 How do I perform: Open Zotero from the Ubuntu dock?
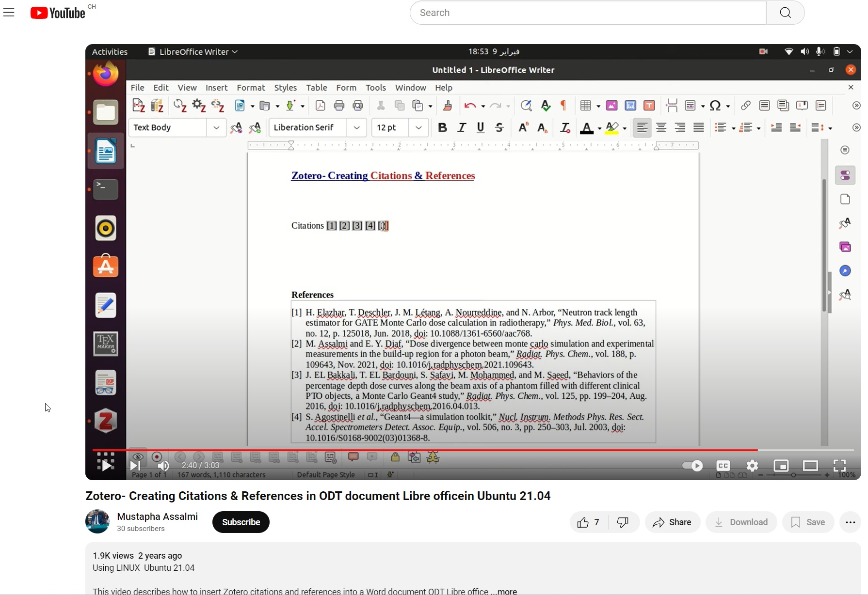[106, 421]
